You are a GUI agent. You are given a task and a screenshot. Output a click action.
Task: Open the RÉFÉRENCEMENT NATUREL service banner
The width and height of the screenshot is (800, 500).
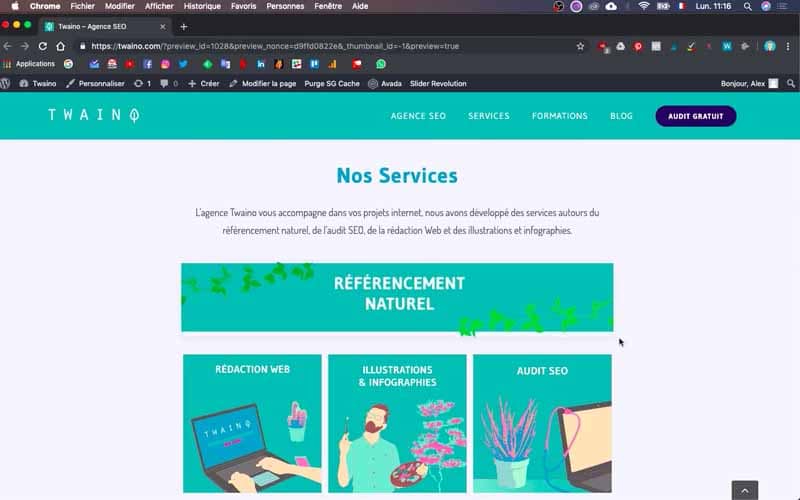click(x=397, y=297)
